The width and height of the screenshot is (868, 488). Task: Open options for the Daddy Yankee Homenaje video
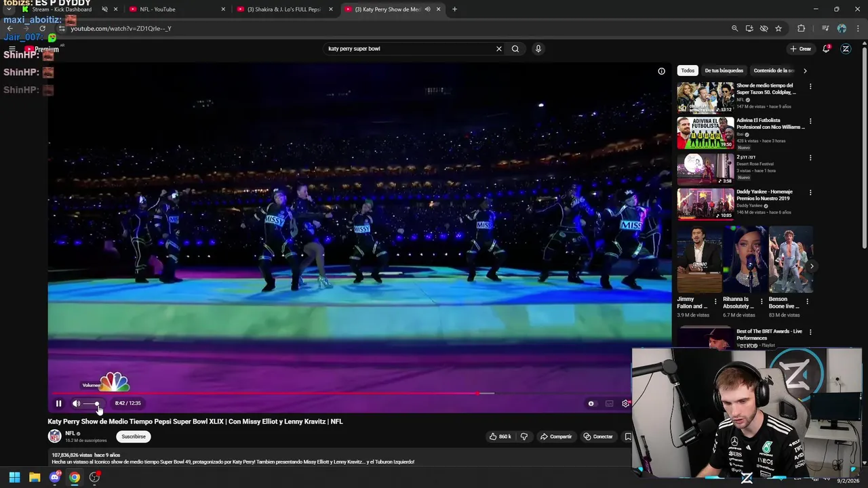click(x=810, y=192)
